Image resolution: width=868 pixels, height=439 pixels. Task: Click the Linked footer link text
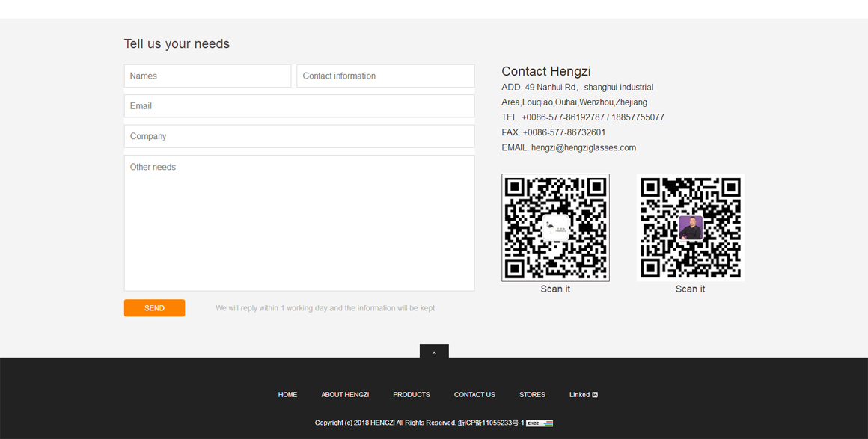click(579, 395)
